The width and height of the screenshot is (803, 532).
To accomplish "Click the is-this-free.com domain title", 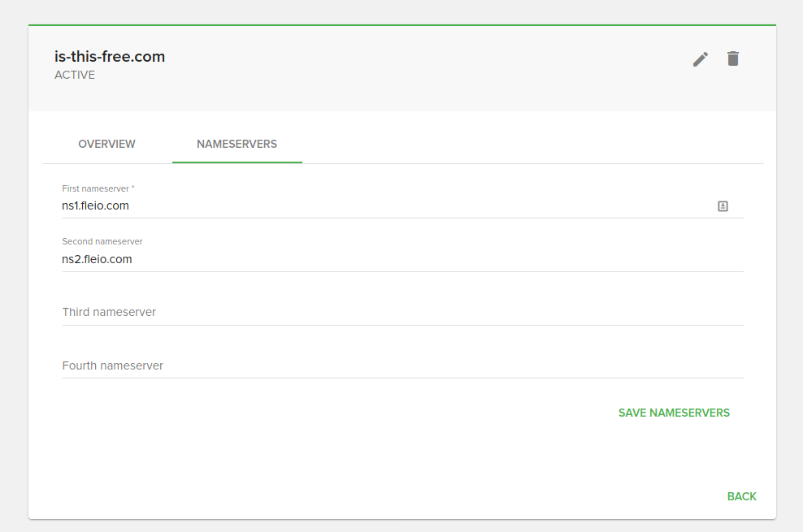I will (x=110, y=56).
